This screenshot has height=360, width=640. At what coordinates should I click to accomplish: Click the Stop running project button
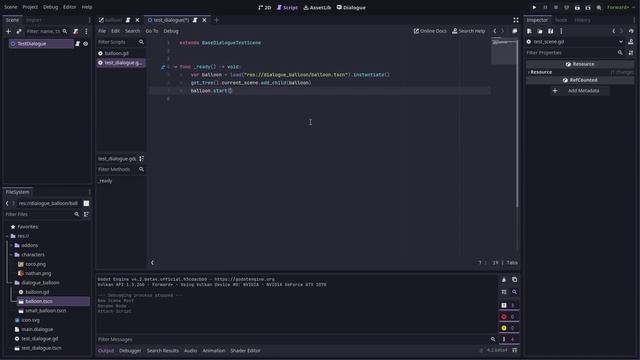556,7
